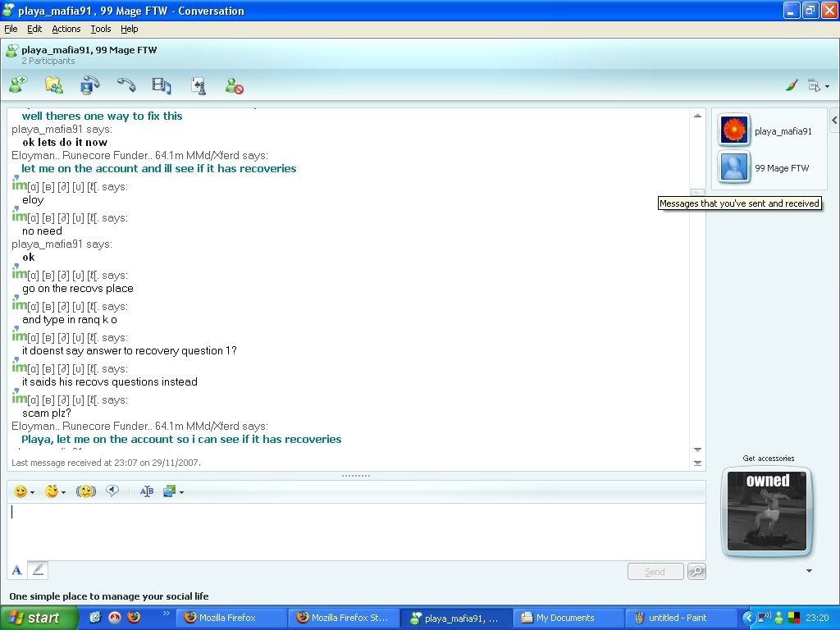Send a nudge to the contact

(86, 491)
